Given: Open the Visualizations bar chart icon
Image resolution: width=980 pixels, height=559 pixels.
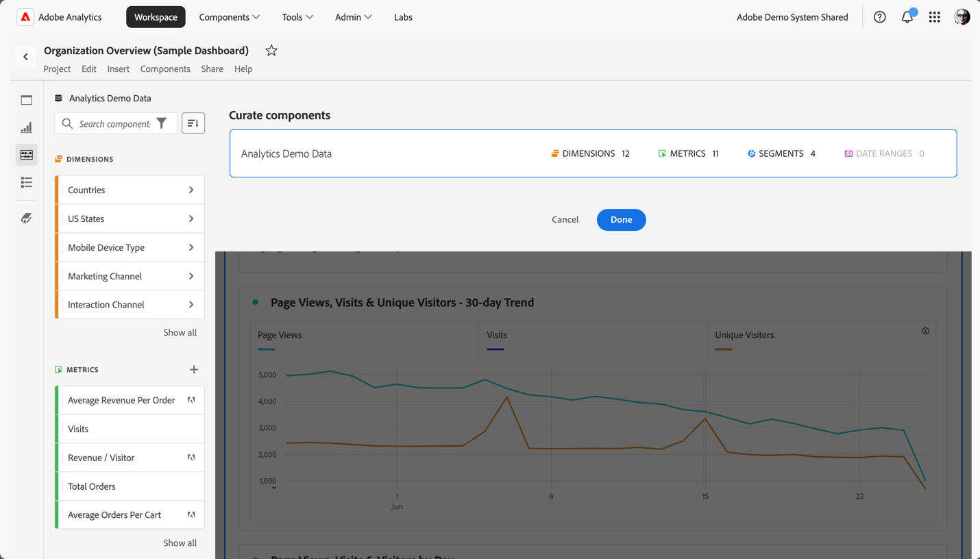Looking at the screenshot, I should coord(26,127).
